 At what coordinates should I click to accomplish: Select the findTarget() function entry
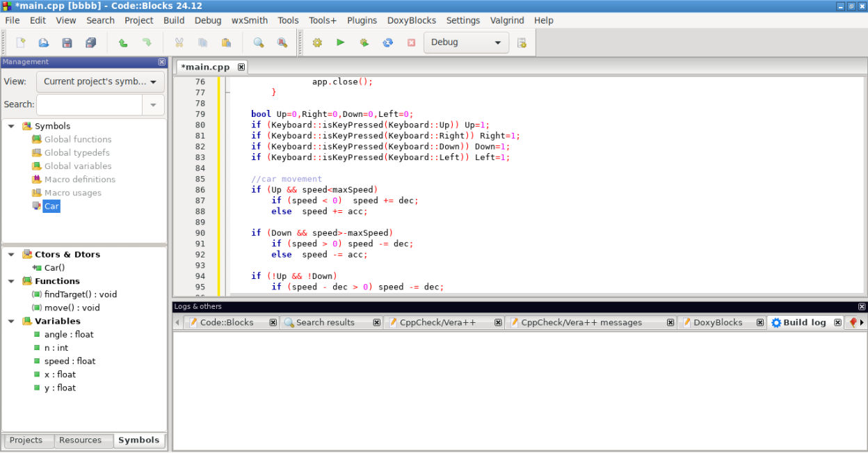pyautogui.click(x=80, y=294)
